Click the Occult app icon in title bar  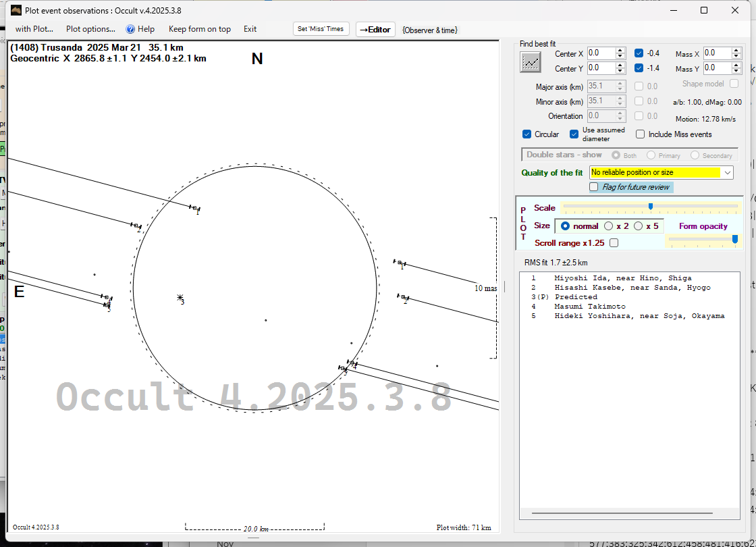(x=16, y=10)
